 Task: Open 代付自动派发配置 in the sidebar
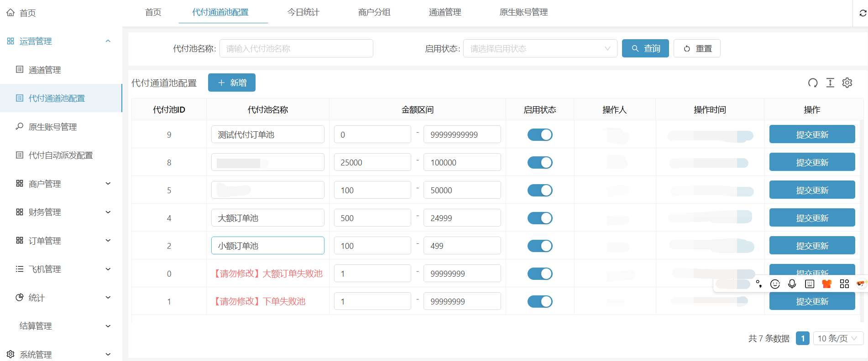pos(61,155)
